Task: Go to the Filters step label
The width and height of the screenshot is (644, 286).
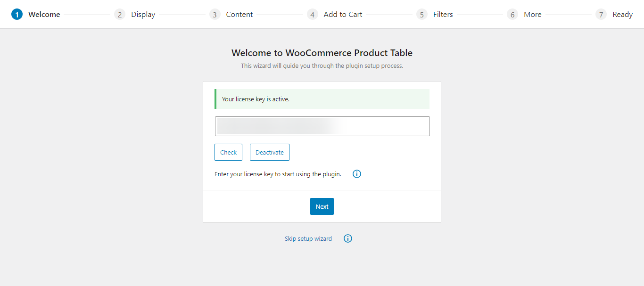Action: [x=443, y=15]
